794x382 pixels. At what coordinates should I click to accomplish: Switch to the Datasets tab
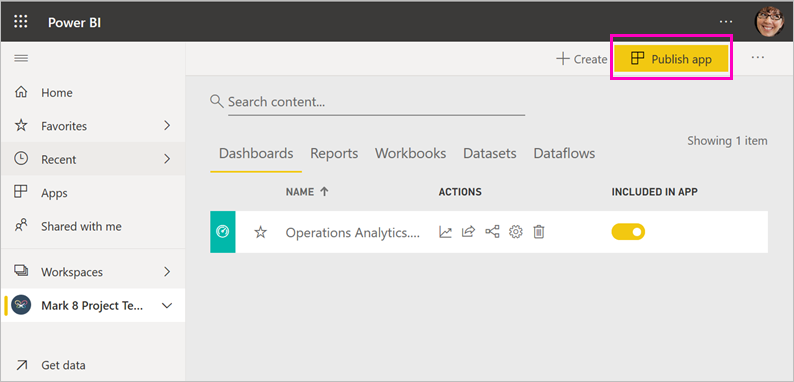tap(490, 154)
